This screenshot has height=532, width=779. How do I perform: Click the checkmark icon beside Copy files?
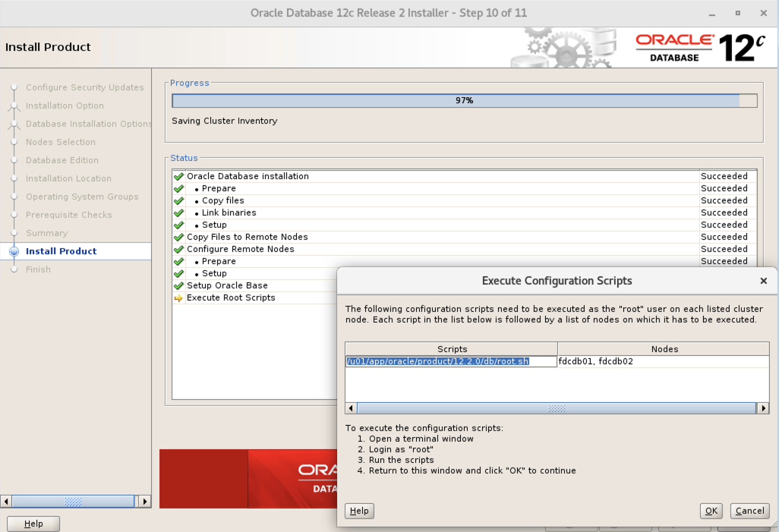[x=179, y=200]
